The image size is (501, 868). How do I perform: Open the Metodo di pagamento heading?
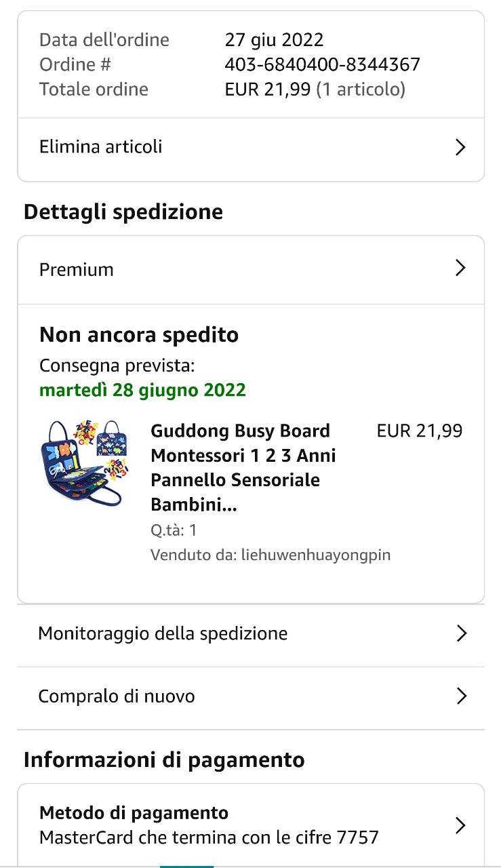[134, 812]
